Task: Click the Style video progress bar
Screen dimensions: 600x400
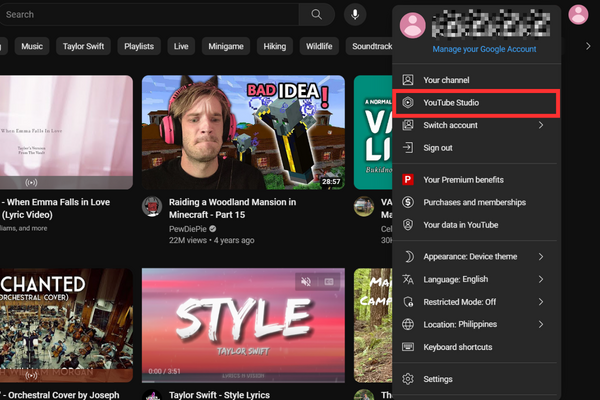Action: click(243, 381)
